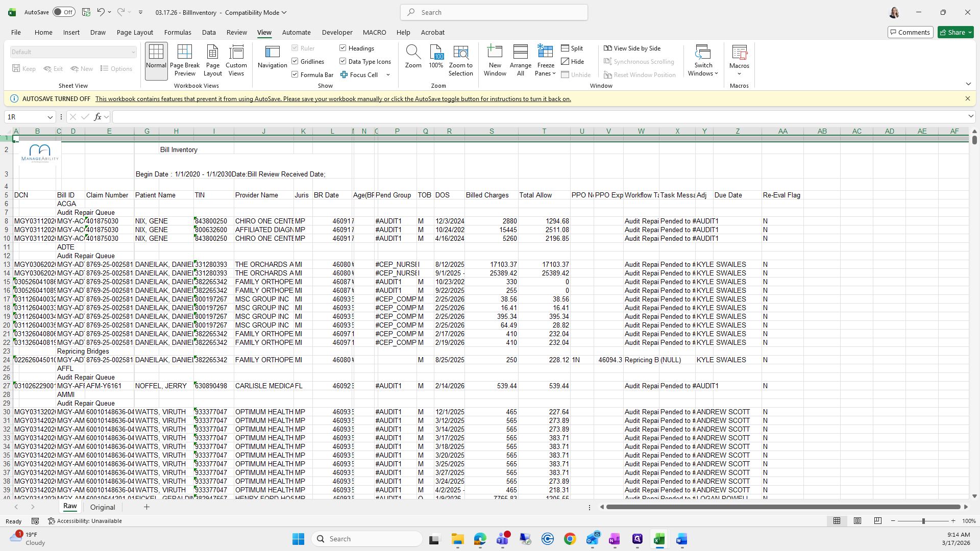This screenshot has width=980, height=551.
Task: Open a New Window
Action: (495, 53)
